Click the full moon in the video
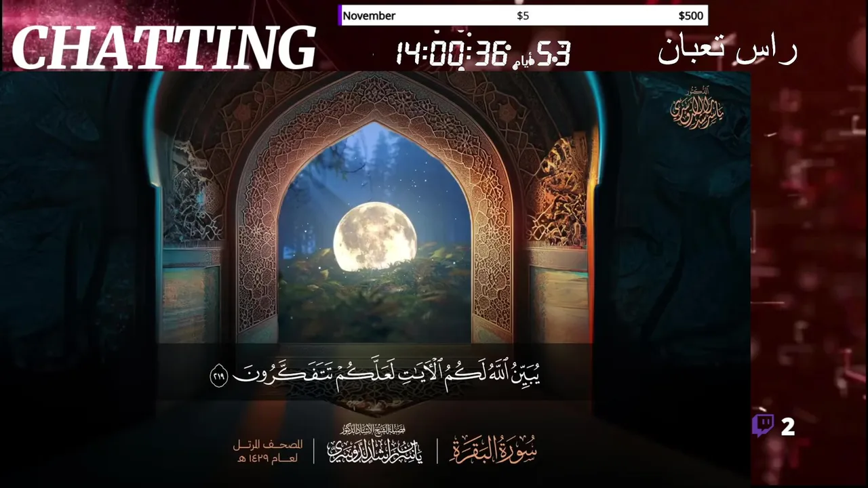 click(375, 237)
